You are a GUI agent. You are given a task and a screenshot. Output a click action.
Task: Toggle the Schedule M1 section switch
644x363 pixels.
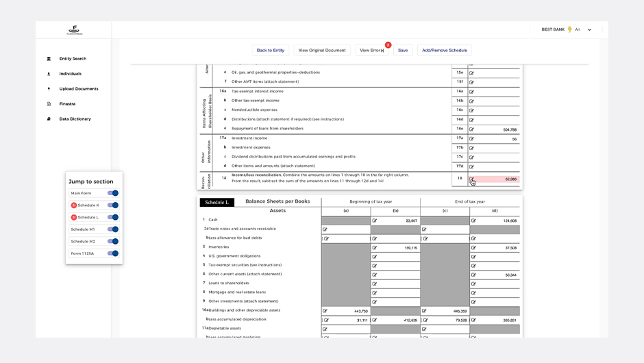pyautogui.click(x=113, y=229)
